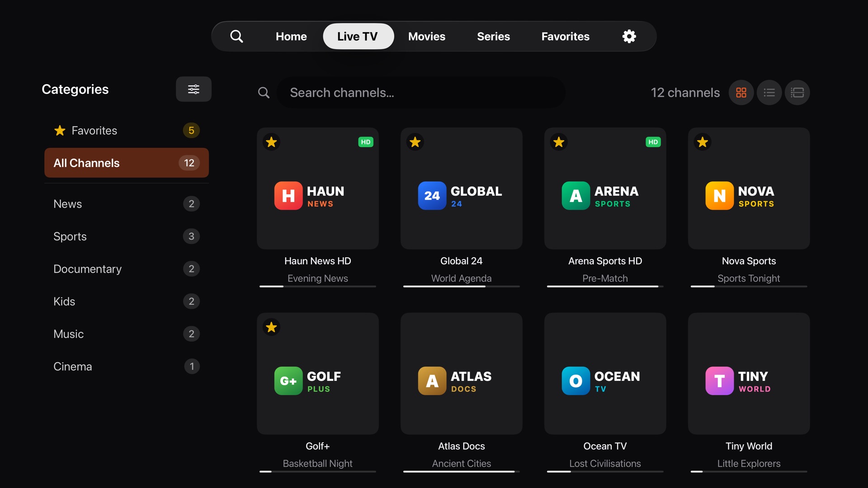
Task: Open the categories filter options button
Action: 193,89
